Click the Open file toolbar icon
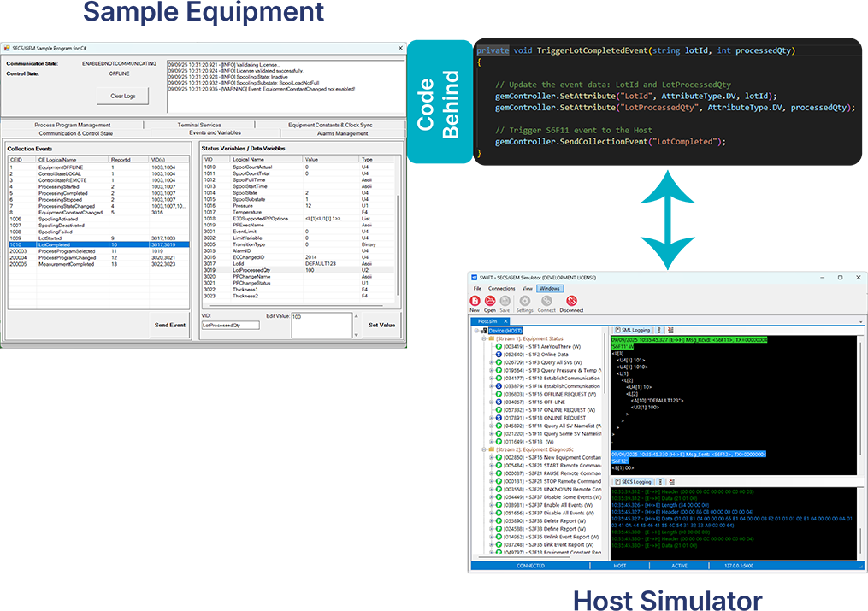This screenshot has height=611, width=868. [x=490, y=301]
